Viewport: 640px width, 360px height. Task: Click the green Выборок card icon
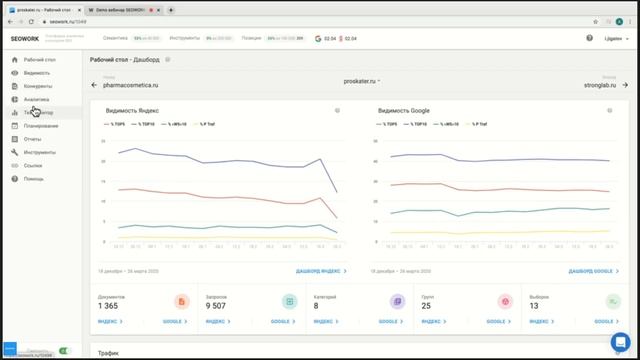tap(613, 302)
